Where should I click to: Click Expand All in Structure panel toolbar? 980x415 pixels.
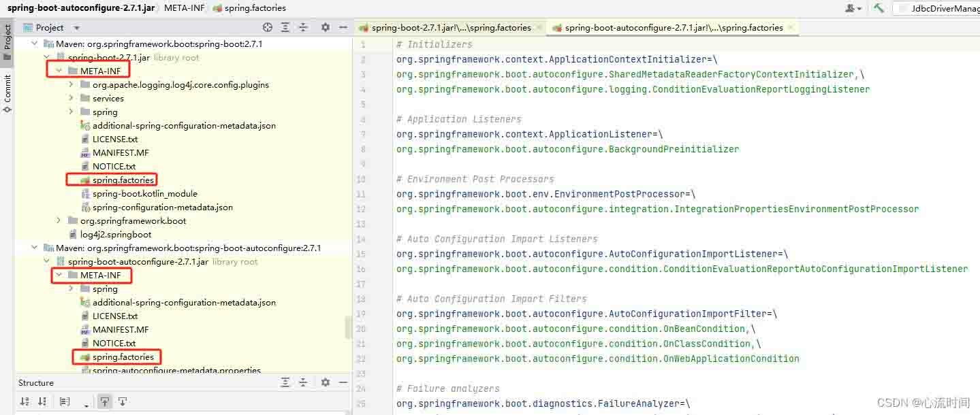[x=285, y=382]
